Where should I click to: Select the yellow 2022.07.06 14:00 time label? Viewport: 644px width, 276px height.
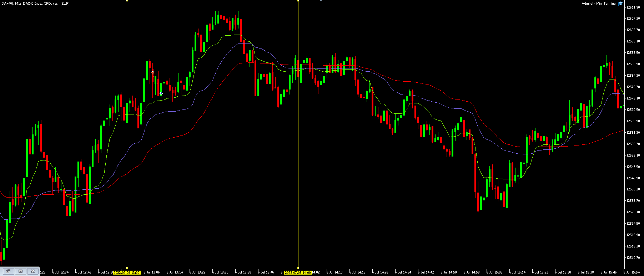coord(298,272)
